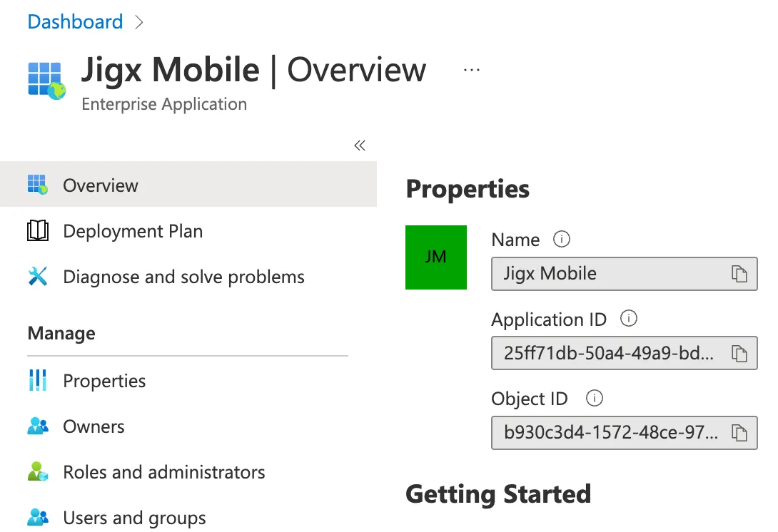The width and height of the screenshot is (778, 532).
Task: Click the Deployment Plan book icon
Action: click(38, 230)
